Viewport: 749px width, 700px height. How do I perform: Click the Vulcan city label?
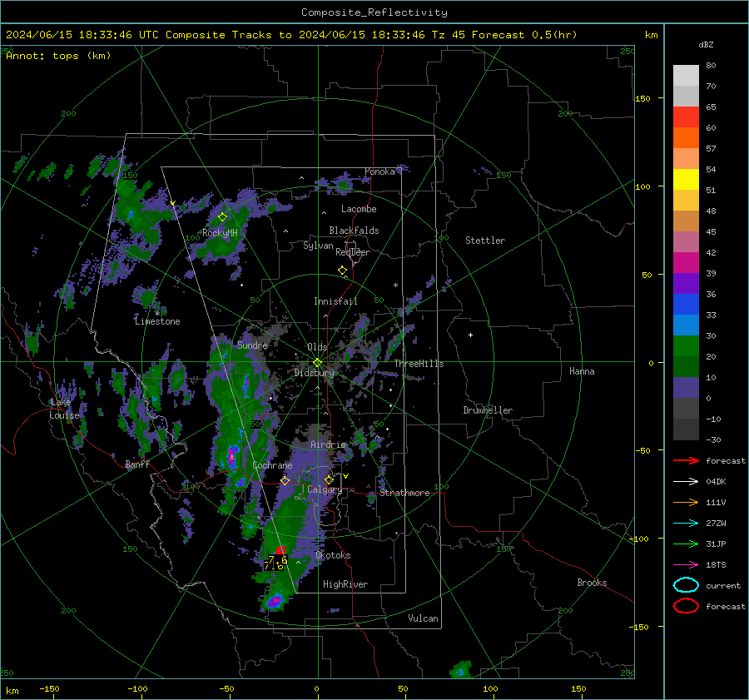click(423, 618)
